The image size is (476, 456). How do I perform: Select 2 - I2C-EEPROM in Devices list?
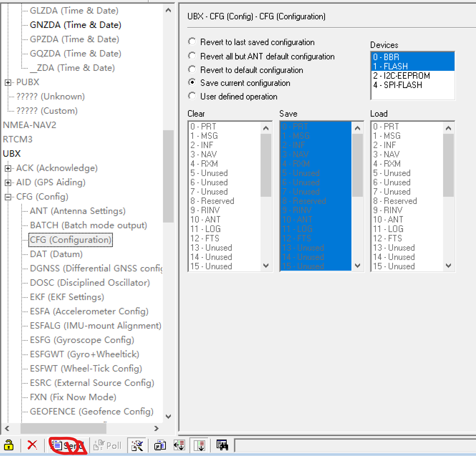[x=401, y=76]
